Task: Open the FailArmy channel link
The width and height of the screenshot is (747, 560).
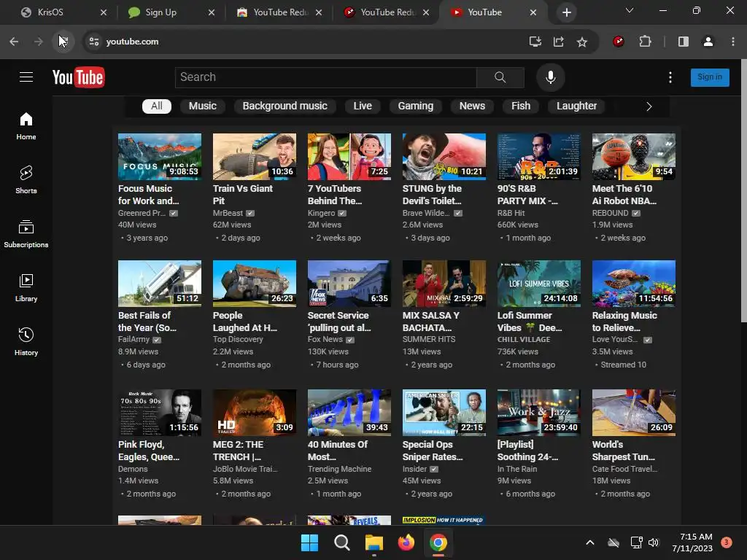Action: pyautogui.click(x=133, y=340)
